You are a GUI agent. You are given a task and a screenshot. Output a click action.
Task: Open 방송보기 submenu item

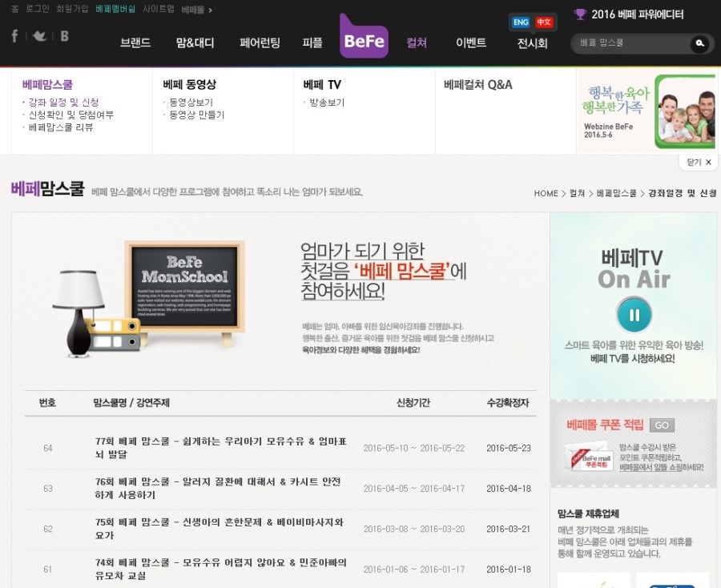click(x=327, y=102)
